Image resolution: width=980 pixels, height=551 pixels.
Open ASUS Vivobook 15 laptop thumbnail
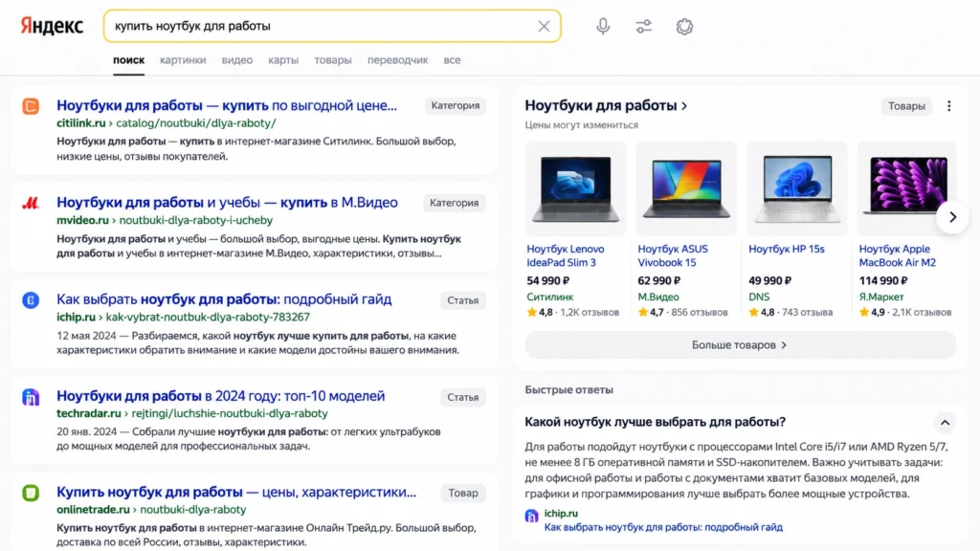[x=685, y=188]
